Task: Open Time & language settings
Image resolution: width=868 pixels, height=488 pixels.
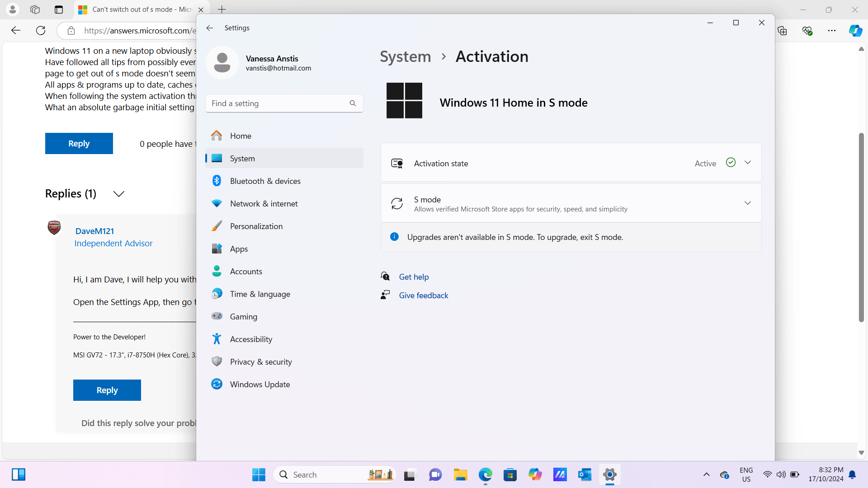Action: point(284,294)
